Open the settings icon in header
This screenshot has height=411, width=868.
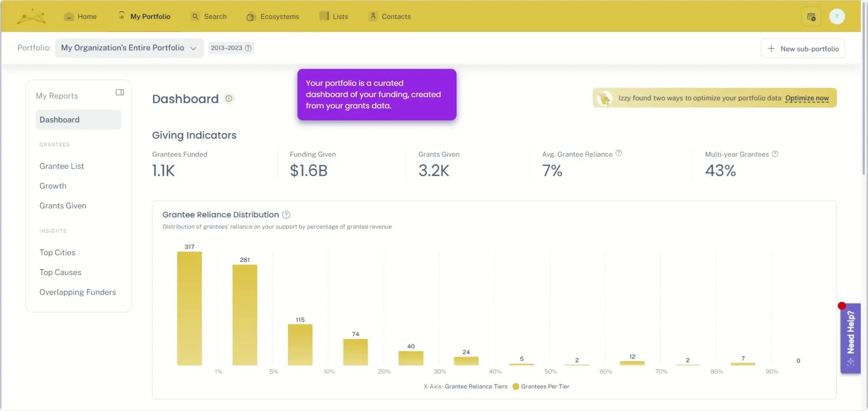click(811, 17)
